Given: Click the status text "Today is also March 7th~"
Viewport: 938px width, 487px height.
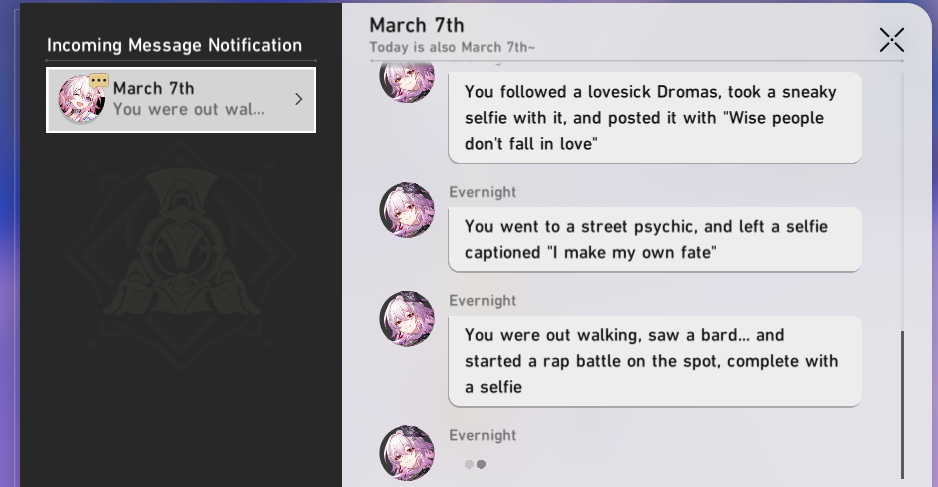Looking at the screenshot, I should [x=452, y=48].
